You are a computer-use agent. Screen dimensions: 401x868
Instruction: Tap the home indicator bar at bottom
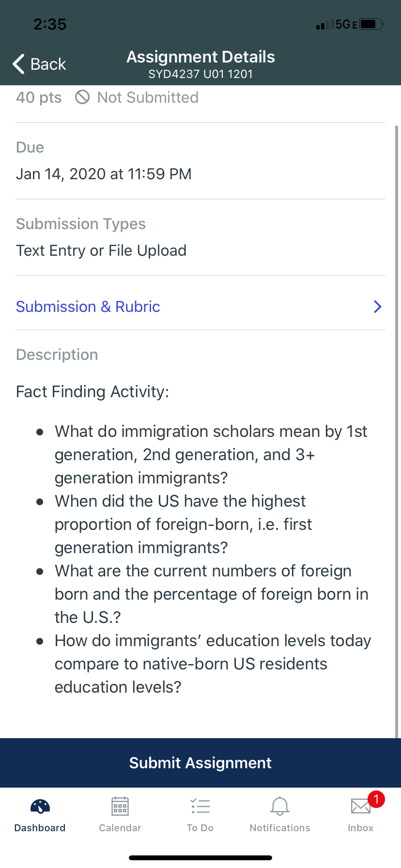pyautogui.click(x=200, y=858)
